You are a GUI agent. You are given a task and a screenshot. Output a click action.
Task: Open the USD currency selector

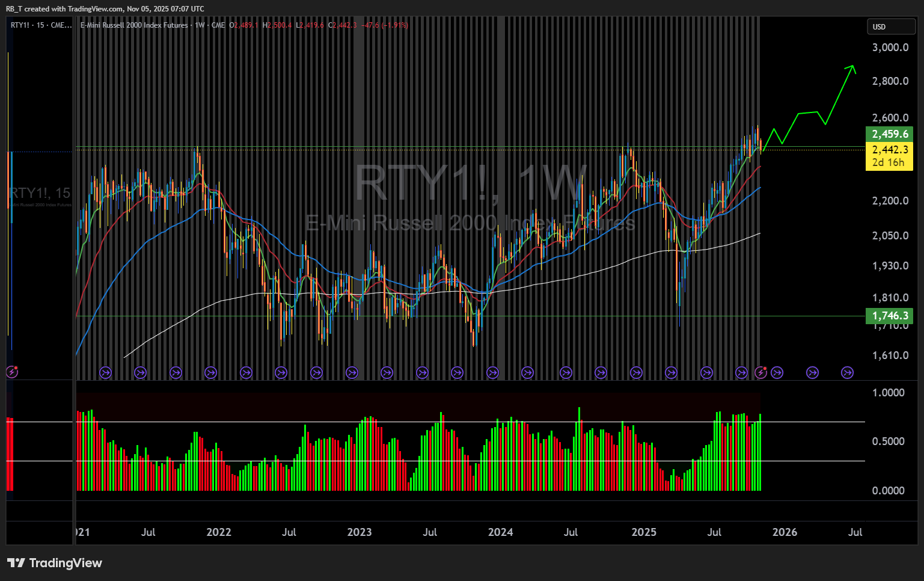891,26
